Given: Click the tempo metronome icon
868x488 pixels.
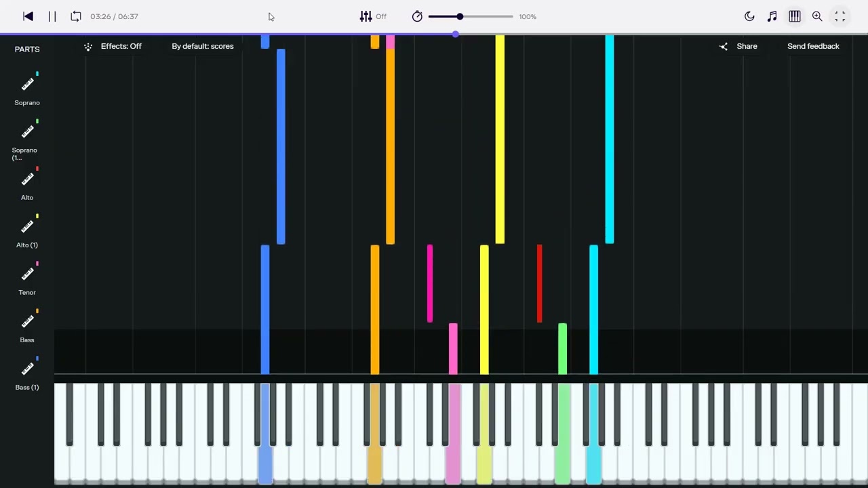Looking at the screenshot, I should click(417, 16).
